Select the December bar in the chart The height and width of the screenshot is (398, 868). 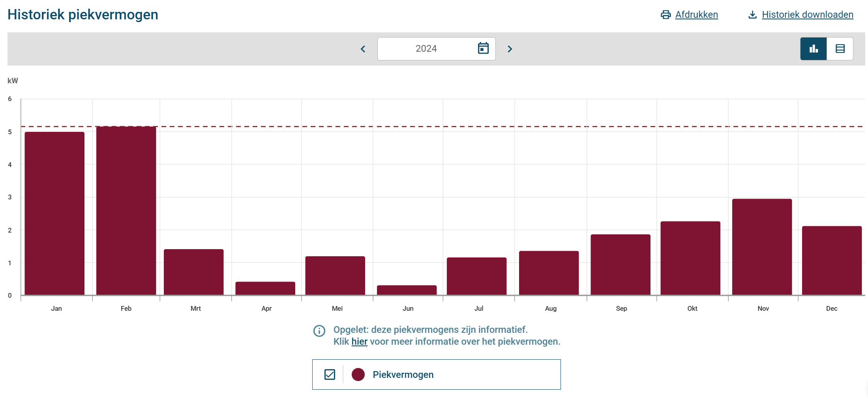832,261
